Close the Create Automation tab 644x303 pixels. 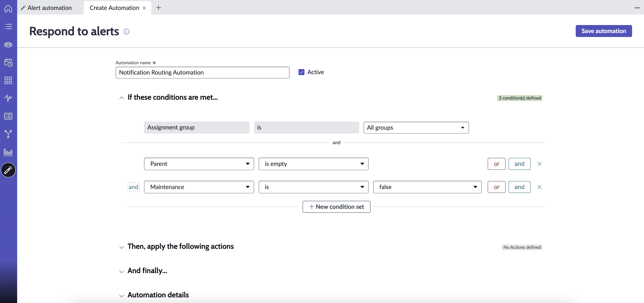pos(144,8)
